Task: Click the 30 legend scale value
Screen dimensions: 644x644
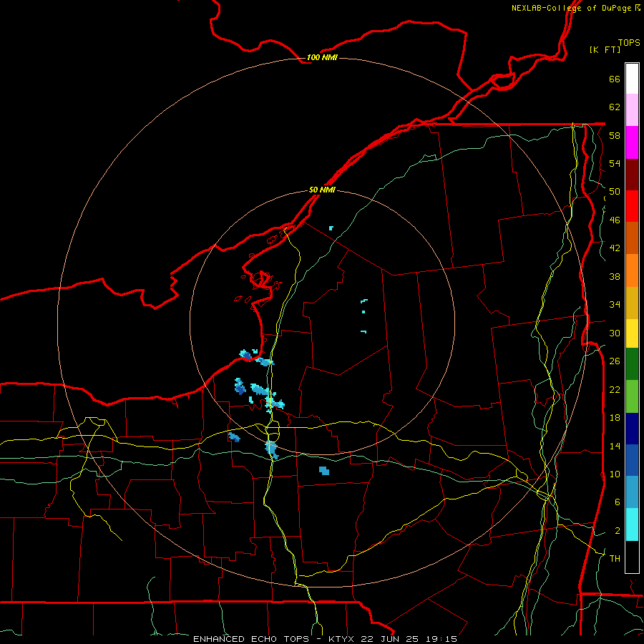Action: 615,333
